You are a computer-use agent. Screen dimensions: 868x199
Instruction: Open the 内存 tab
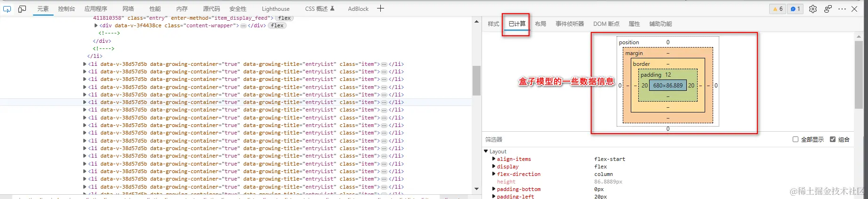(182, 8)
